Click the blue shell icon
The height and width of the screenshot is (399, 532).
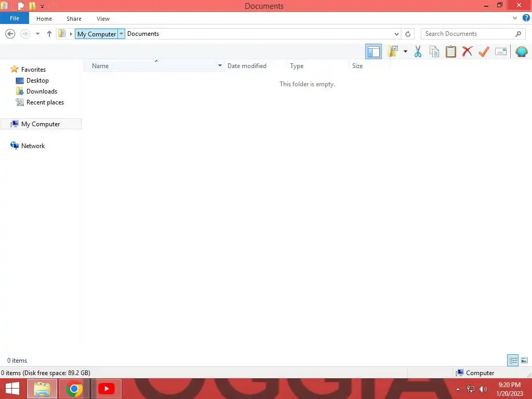(x=521, y=51)
